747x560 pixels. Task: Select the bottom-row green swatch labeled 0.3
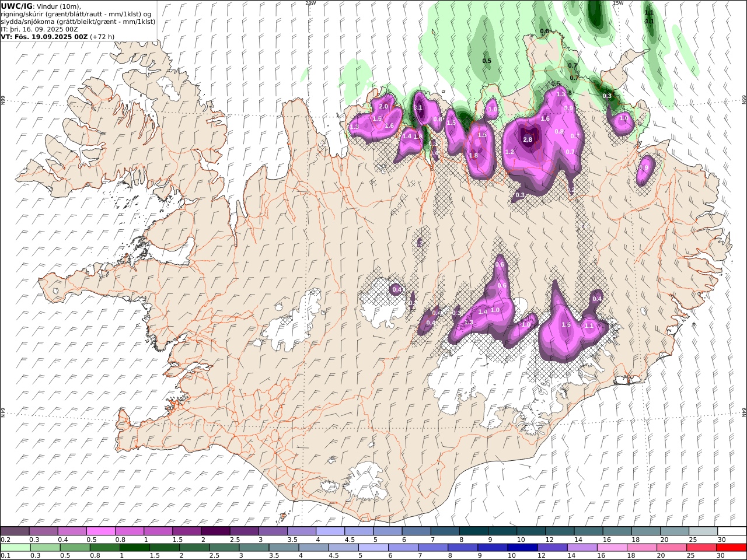[x=45, y=547]
